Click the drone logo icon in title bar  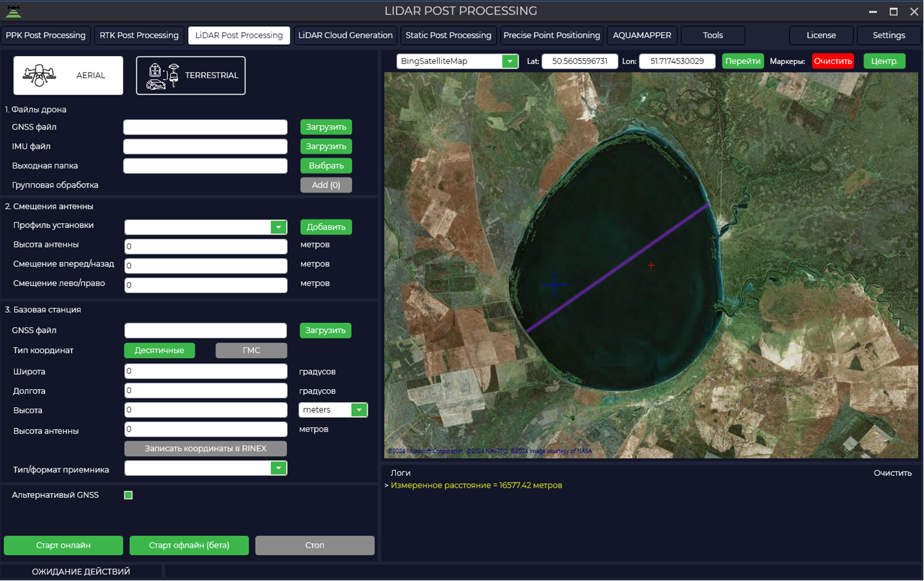(13, 11)
